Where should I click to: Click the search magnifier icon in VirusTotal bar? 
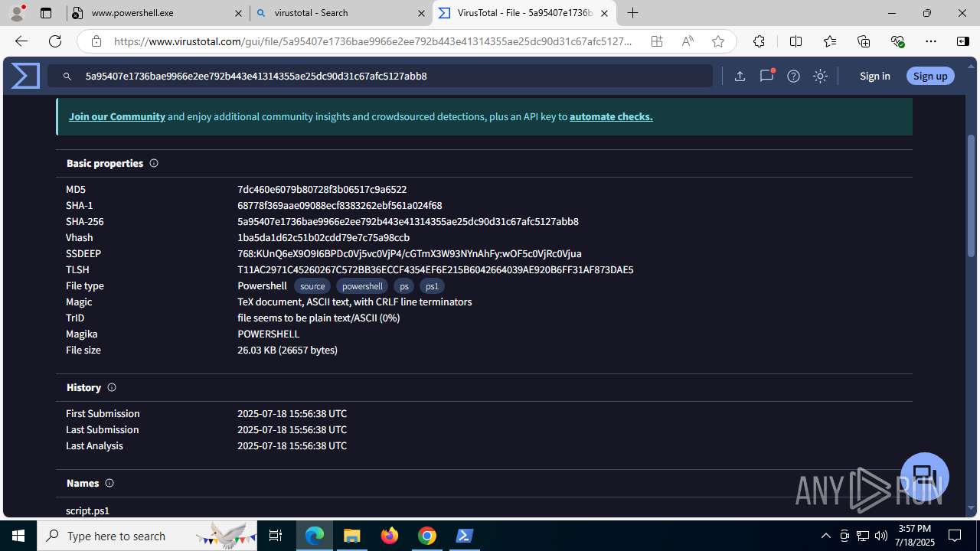pyautogui.click(x=67, y=76)
